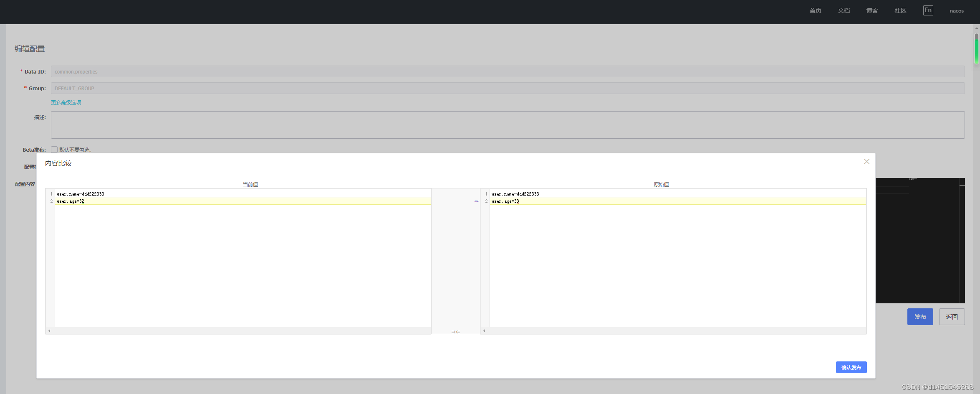Image resolution: width=980 pixels, height=394 pixels.
Task: Click line user.age=32 in 当前值 pane
Action: 242,201
